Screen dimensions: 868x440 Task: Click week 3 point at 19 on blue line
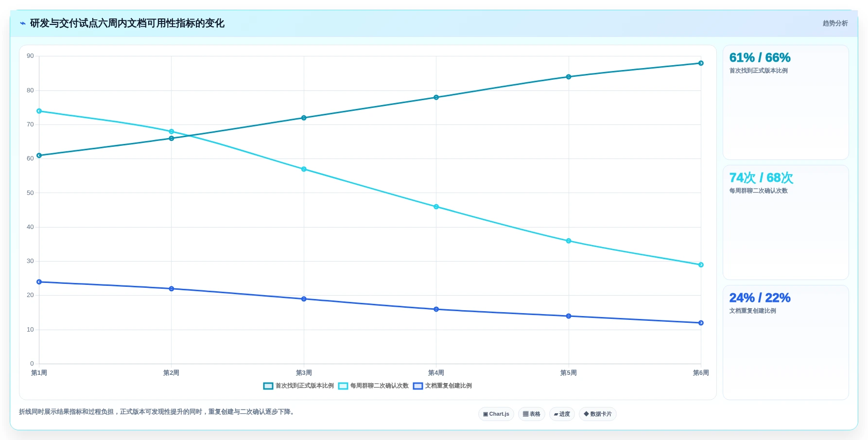(304, 299)
